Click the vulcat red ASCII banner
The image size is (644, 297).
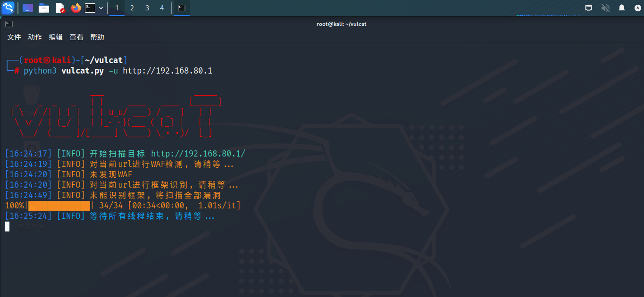click(116, 115)
